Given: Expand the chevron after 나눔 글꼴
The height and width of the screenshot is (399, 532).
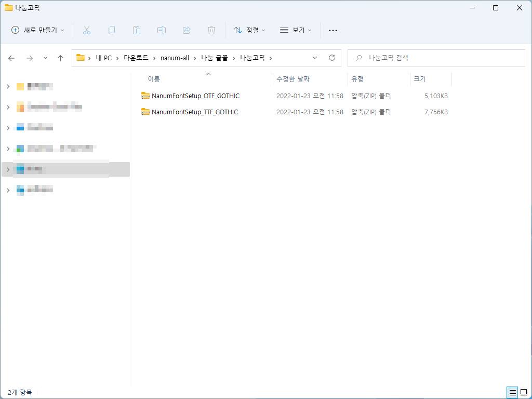Looking at the screenshot, I should 234,58.
